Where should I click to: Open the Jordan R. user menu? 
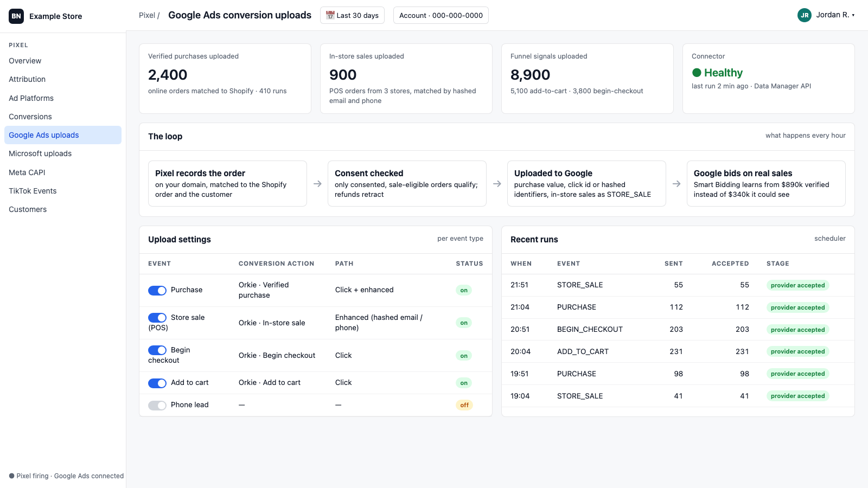(x=826, y=15)
